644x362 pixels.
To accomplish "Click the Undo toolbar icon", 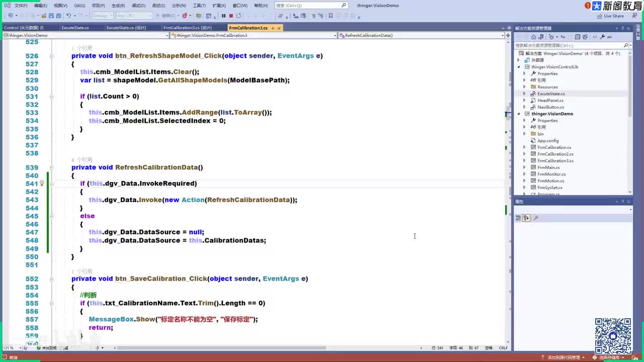I will [x=69, y=16].
